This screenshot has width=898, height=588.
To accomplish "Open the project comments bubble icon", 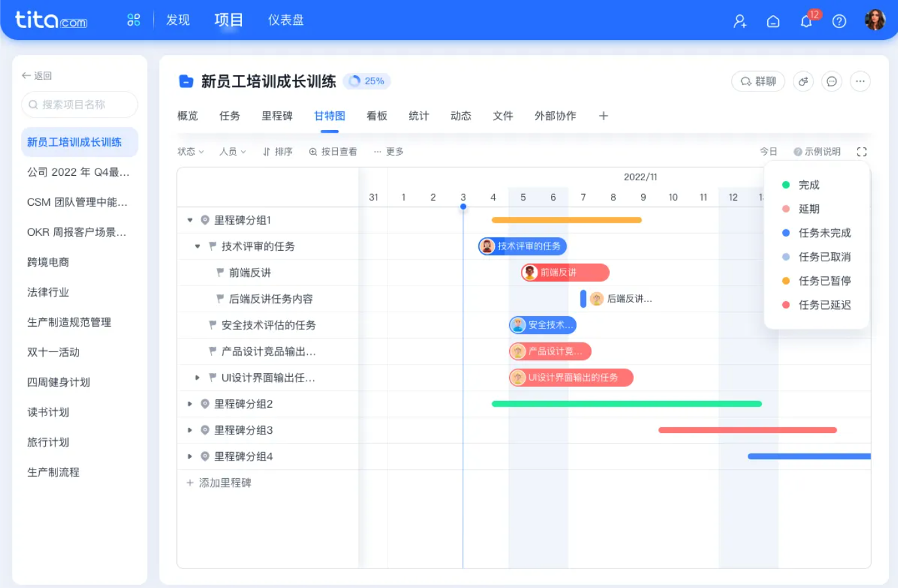I will point(831,81).
